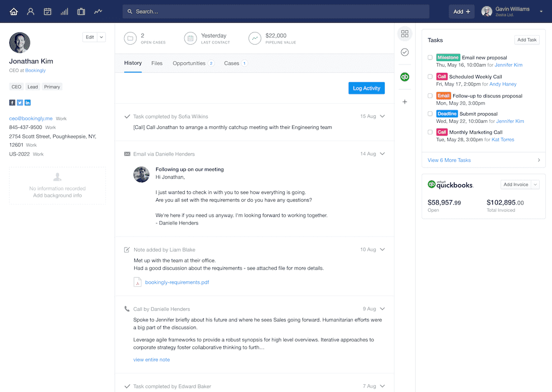Open Jonathan's LinkedIn profile icon

[x=28, y=103]
